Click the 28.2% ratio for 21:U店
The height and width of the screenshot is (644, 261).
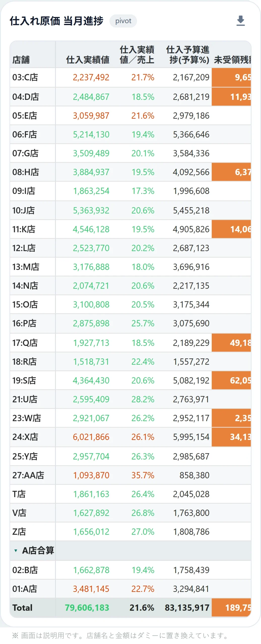(x=143, y=399)
